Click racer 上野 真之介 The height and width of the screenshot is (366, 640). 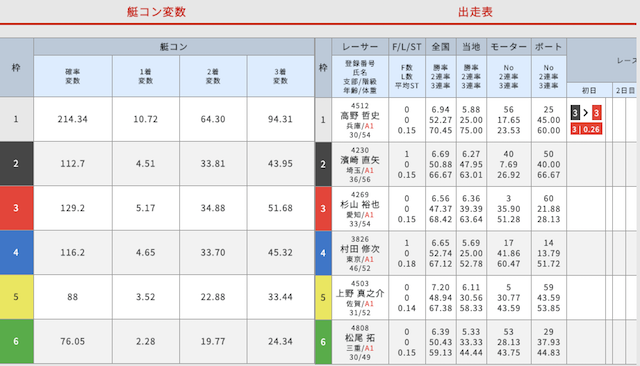click(x=360, y=293)
